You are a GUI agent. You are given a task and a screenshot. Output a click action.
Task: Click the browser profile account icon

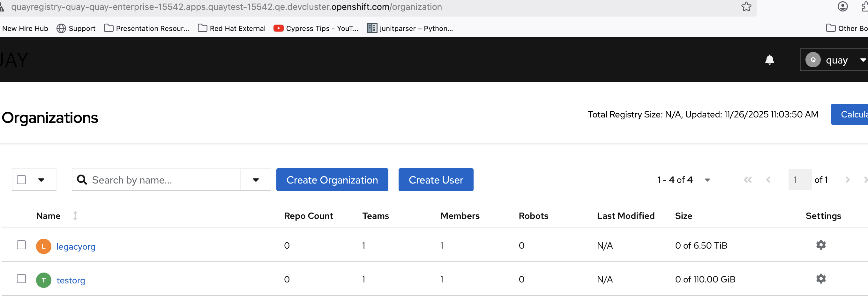pyautogui.click(x=842, y=7)
